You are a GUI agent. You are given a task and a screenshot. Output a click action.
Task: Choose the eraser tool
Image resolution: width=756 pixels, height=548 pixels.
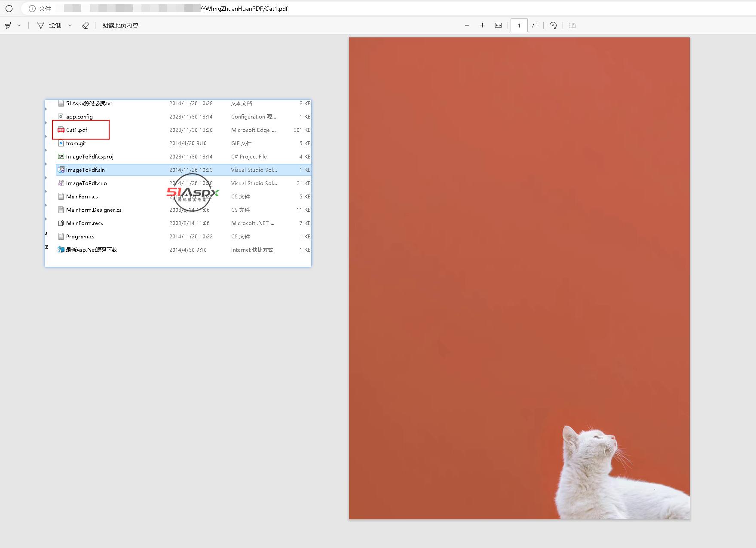pos(86,25)
